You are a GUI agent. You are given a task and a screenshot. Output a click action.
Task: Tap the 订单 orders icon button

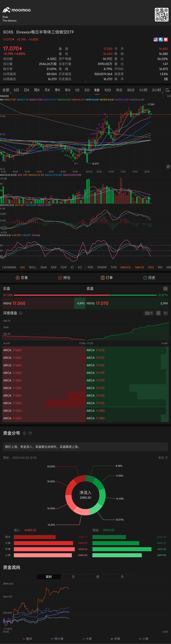[x=107, y=277]
